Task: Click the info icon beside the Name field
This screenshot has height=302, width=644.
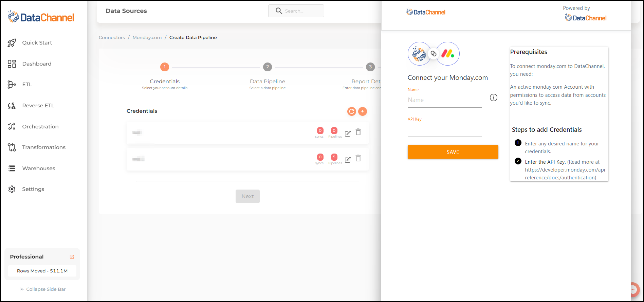Action: [494, 97]
